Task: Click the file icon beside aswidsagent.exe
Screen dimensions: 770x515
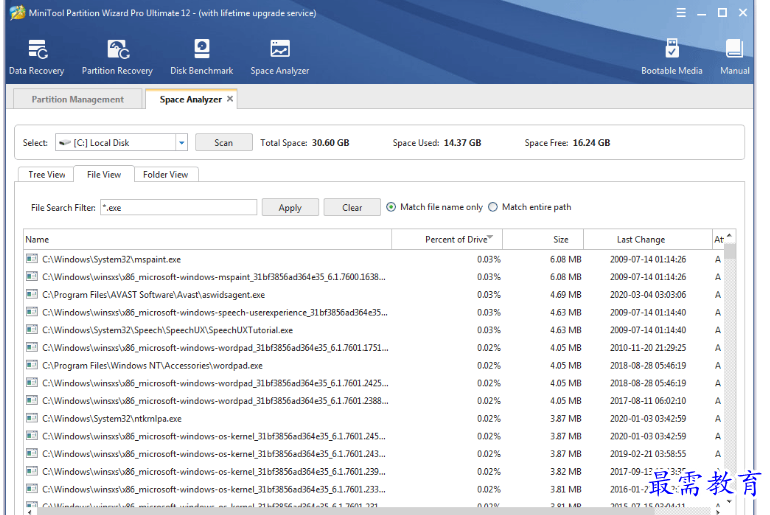Action: [x=32, y=294]
